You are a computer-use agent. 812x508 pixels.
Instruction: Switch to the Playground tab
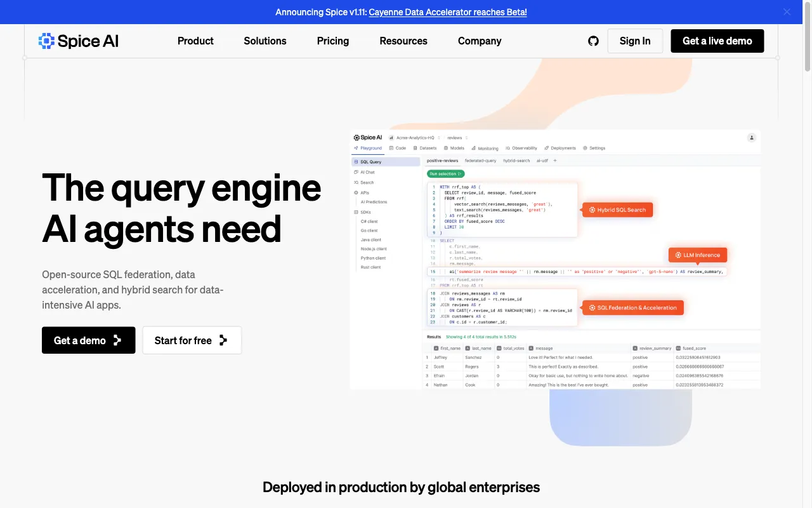coord(368,148)
